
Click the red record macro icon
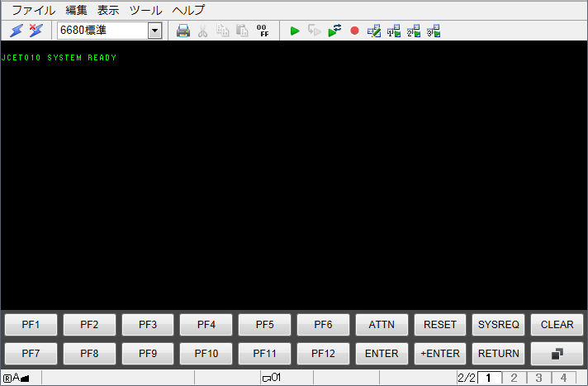[354, 31]
